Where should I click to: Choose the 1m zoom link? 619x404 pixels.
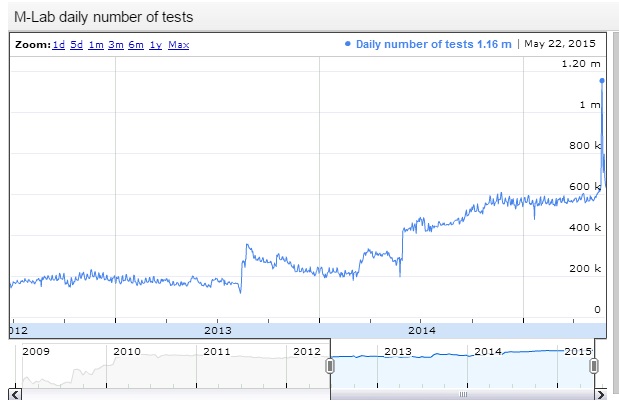coord(96,45)
